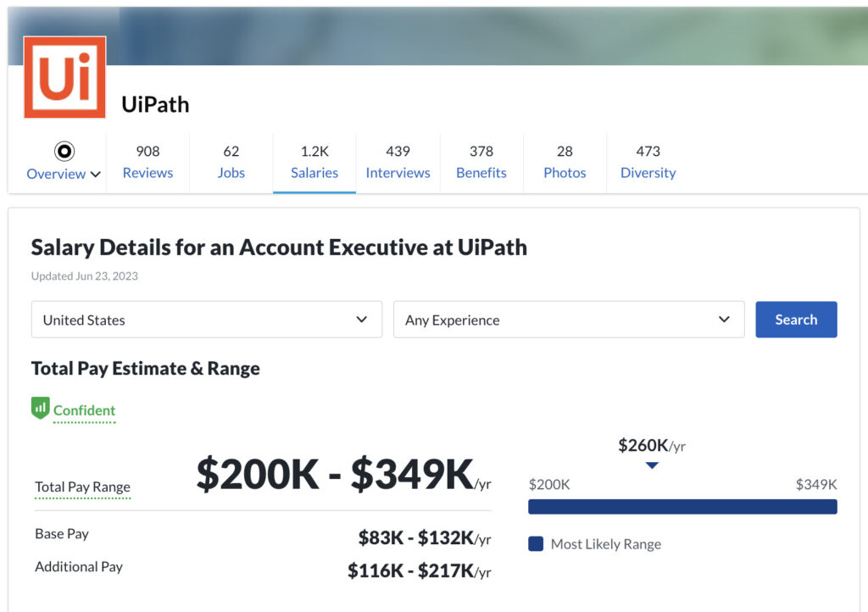Click the UiPath company name heading

(155, 104)
